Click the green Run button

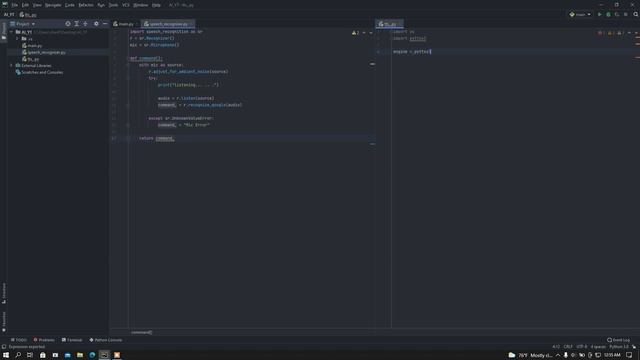click(x=600, y=14)
